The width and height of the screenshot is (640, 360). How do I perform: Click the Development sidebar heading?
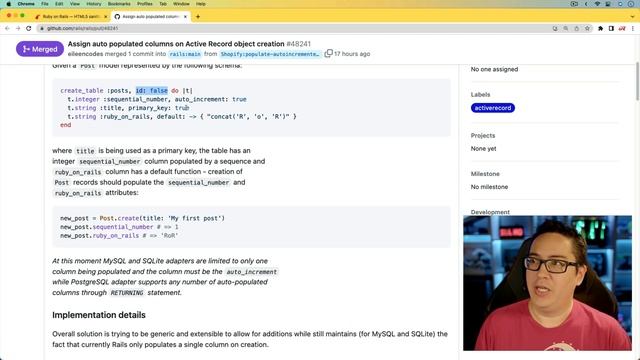click(x=490, y=212)
